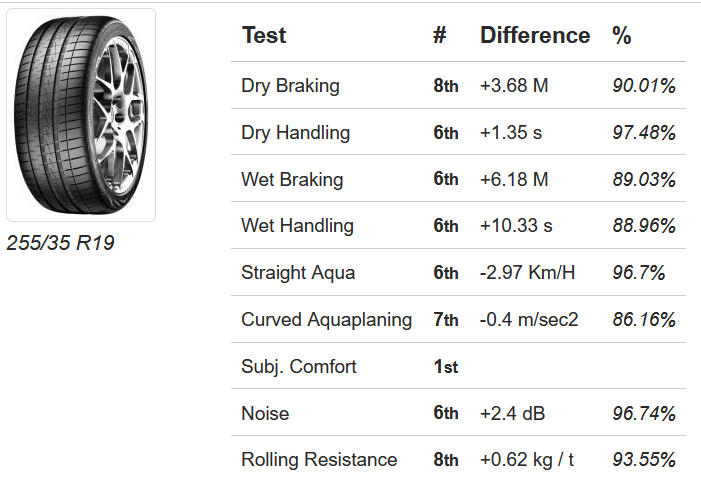Click the Curved Aquaplaning test label
Screen dimensions: 701x481
click(326, 320)
